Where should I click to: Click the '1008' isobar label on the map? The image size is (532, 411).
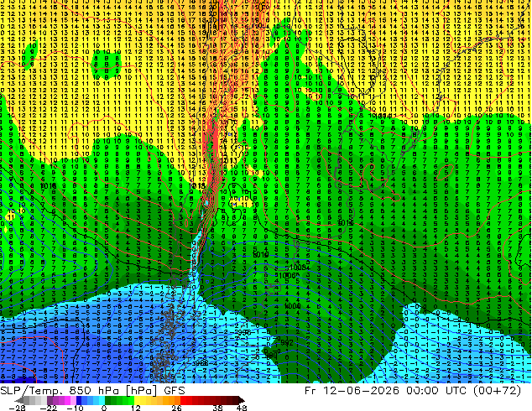[x=298, y=268]
